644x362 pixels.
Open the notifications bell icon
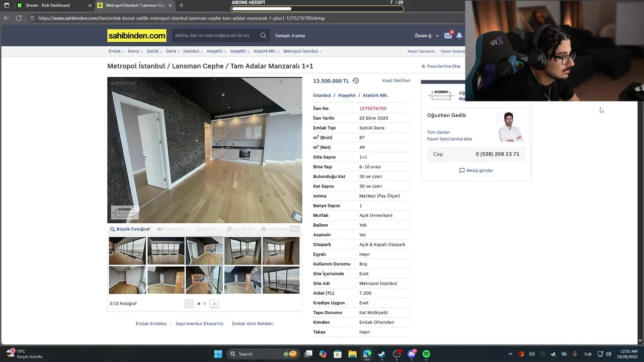459,36
